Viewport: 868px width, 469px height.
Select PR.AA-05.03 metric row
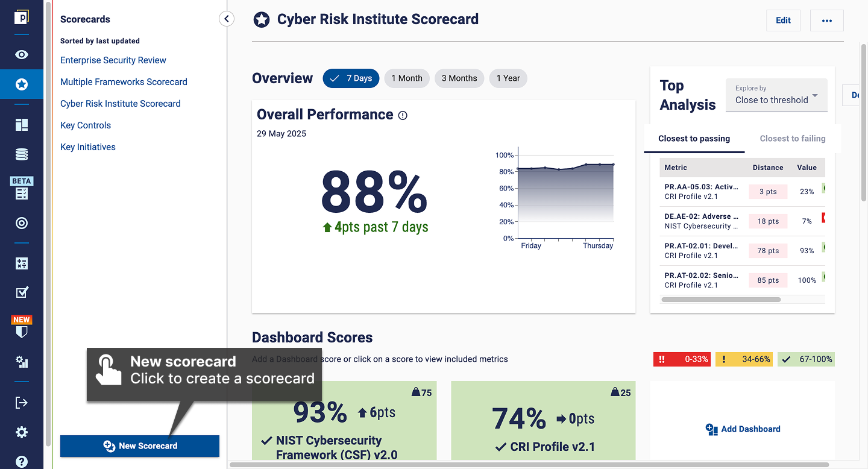pyautogui.click(x=743, y=192)
